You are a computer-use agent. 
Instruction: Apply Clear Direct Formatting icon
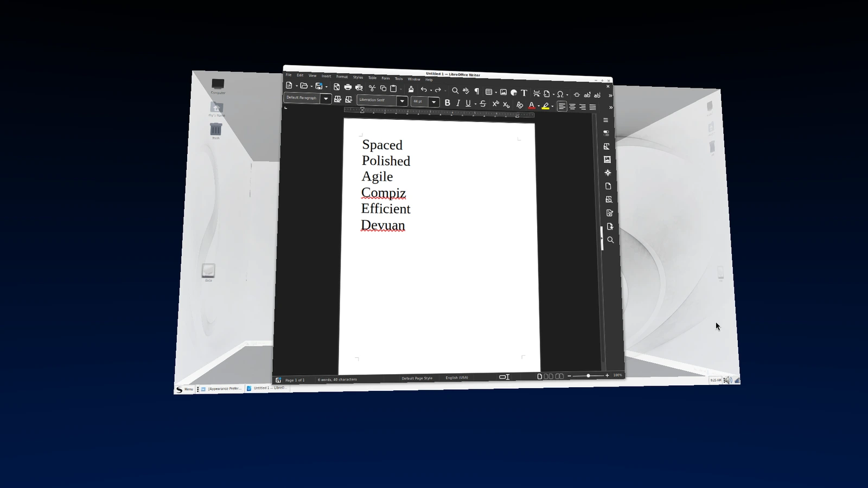(520, 105)
